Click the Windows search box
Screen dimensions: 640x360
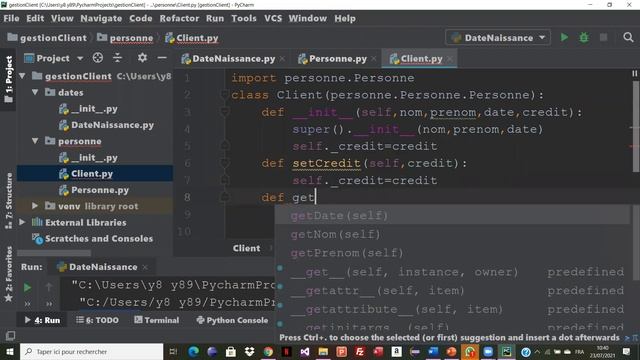pos(91,351)
